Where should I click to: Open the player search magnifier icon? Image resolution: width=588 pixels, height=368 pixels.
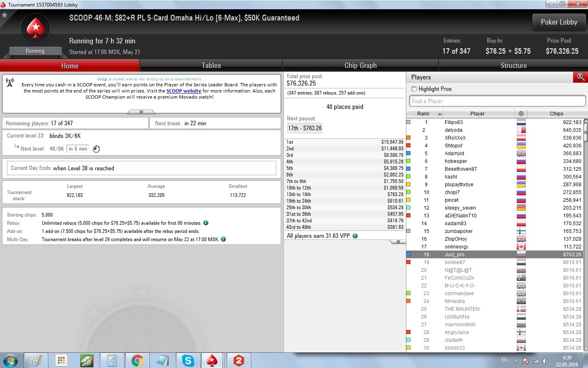pos(580,77)
